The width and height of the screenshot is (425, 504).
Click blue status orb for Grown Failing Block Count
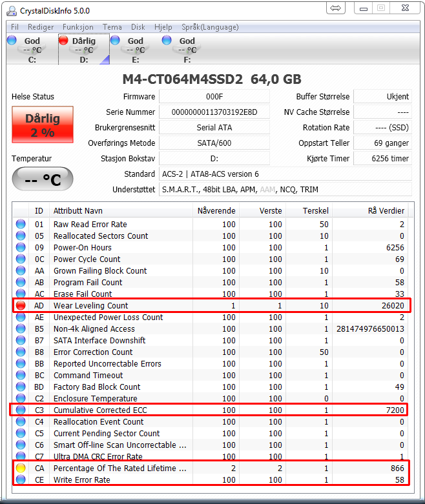[x=21, y=270]
